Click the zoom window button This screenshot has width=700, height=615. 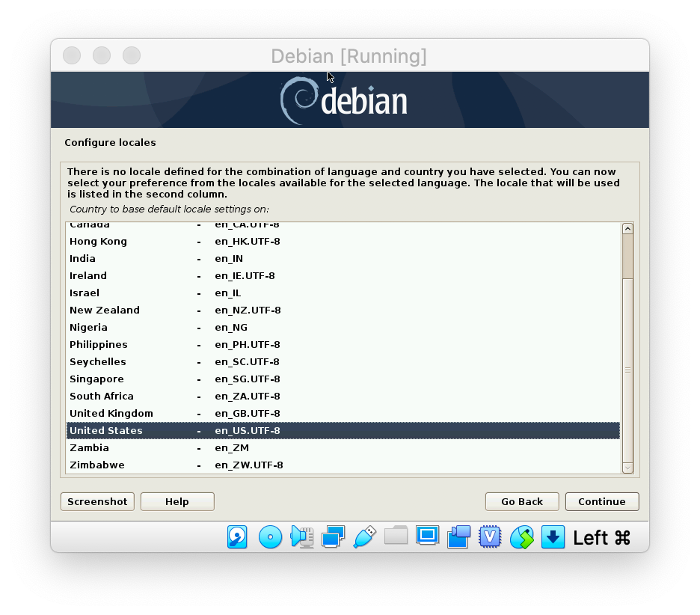(132, 55)
